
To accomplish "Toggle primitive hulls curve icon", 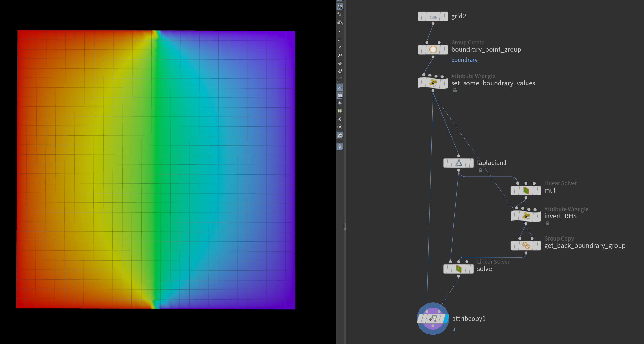I will pos(339,79).
